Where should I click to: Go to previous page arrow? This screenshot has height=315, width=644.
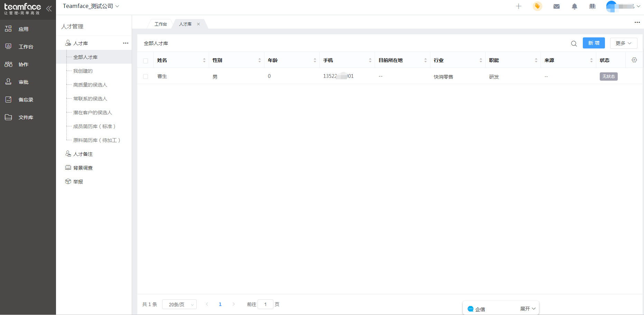[x=207, y=304]
